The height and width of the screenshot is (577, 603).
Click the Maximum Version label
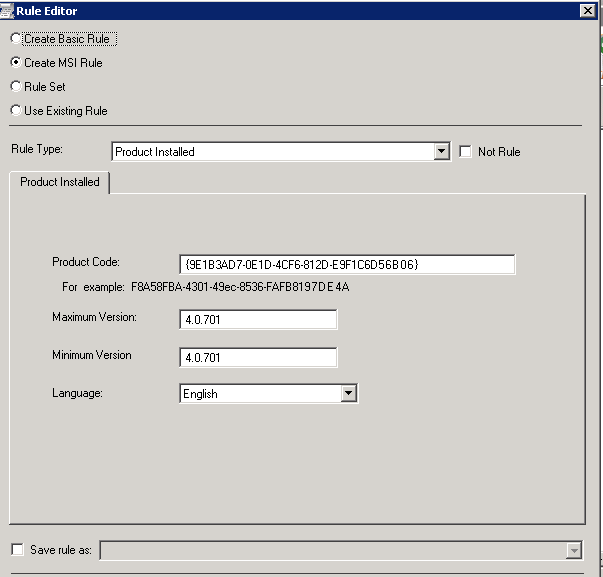tap(94, 317)
